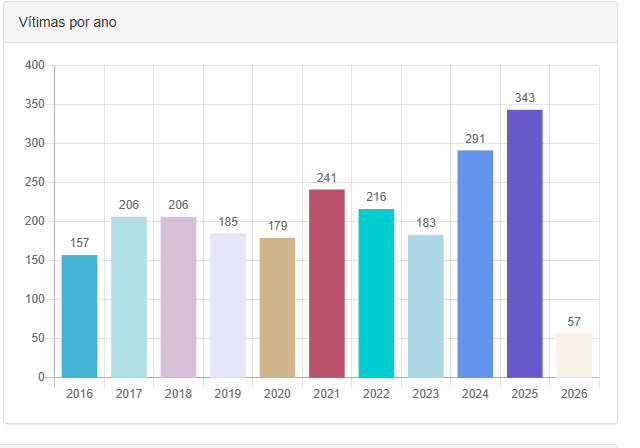Click the 2022 x-axis year label
The height and width of the screenshot is (448, 640).
[376, 394]
